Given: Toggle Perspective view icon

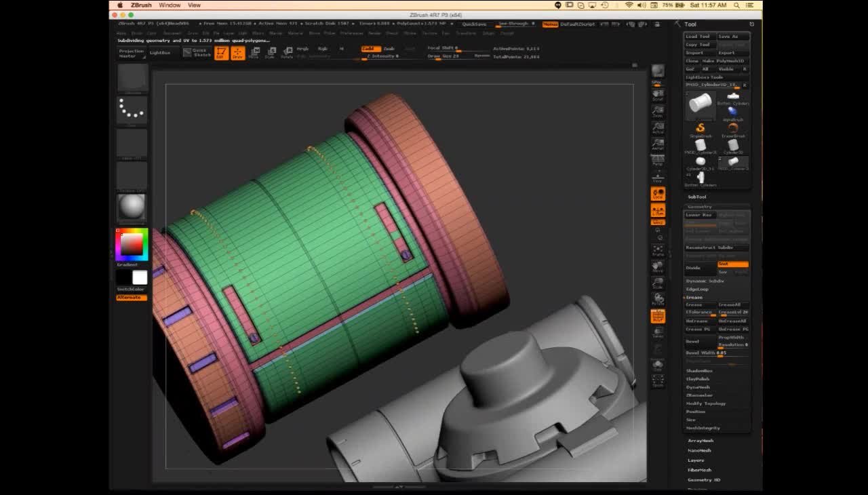Looking at the screenshot, I should click(658, 160).
